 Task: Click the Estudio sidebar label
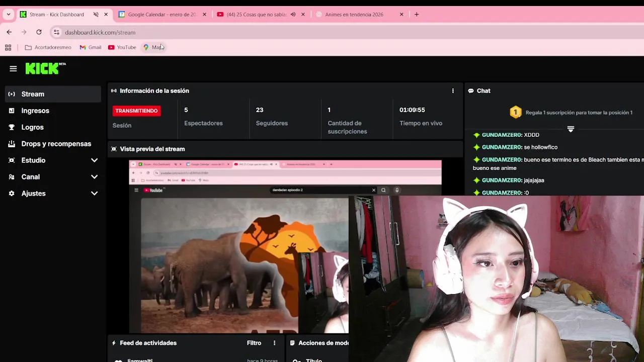point(33,160)
